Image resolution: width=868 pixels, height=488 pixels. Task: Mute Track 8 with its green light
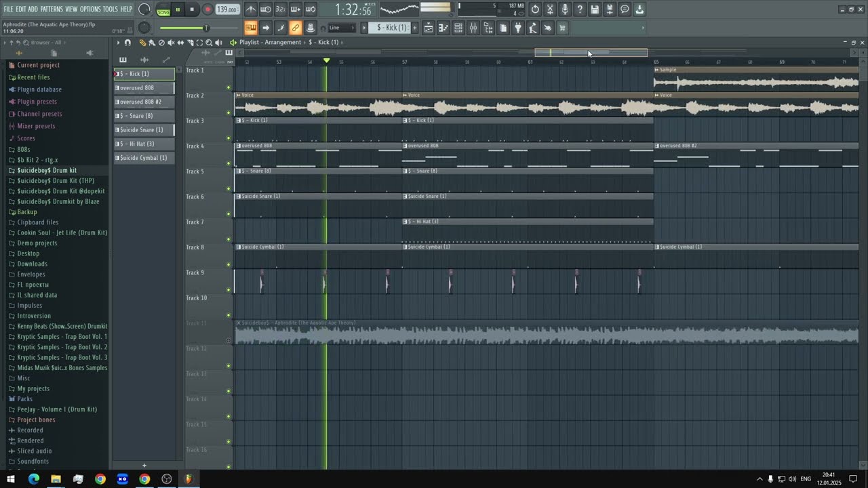coord(229,264)
